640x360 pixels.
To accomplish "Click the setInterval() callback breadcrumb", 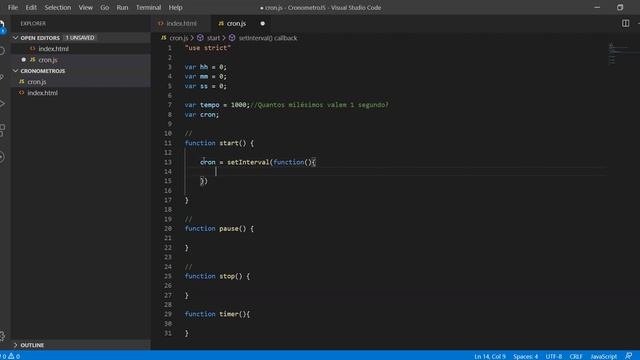I will click(268, 38).
